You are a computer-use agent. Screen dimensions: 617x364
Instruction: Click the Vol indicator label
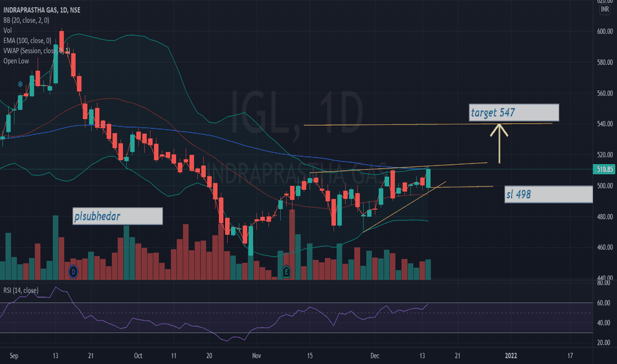(7, 30)
